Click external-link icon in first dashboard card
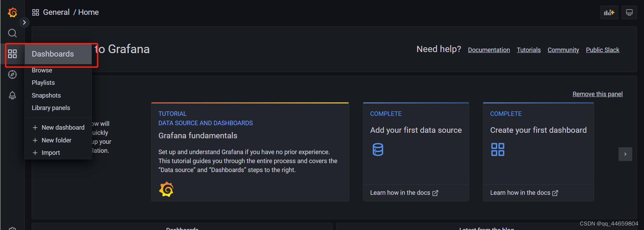 pyautogui.click(x=555, y=193)
